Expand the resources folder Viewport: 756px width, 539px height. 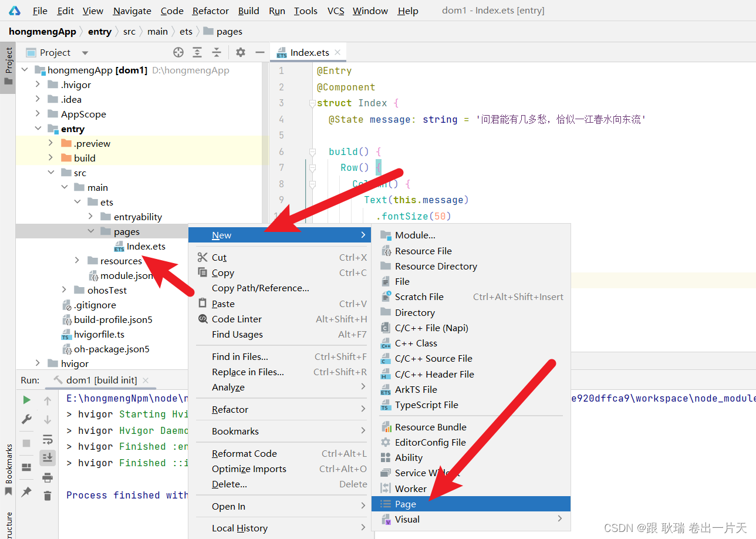[77, 261]
